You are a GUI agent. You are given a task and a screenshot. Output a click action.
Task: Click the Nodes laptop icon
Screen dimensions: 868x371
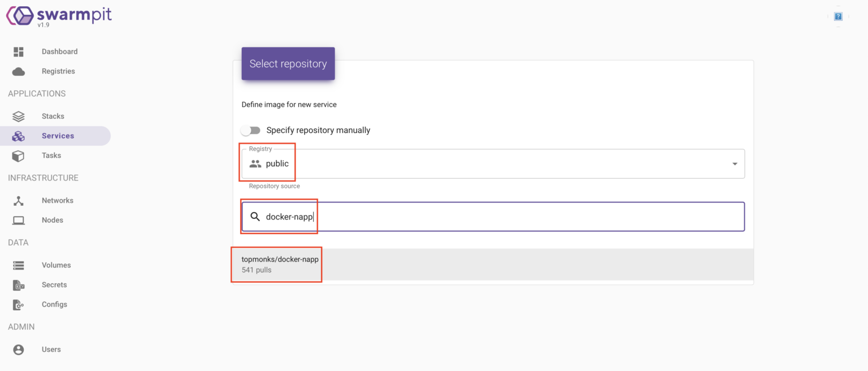point(19,221)
